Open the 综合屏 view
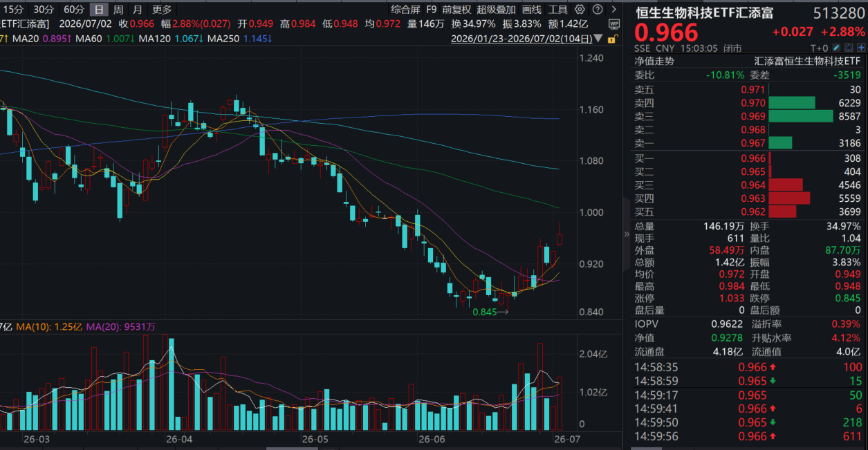Image resolution: width=868 pixels, height=450 pixels. [405, 10]
